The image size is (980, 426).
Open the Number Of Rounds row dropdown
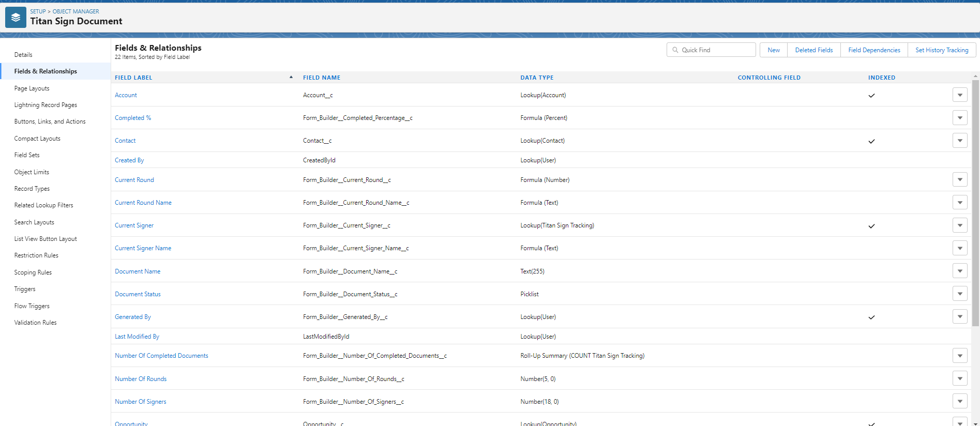[x=960, y=379]
